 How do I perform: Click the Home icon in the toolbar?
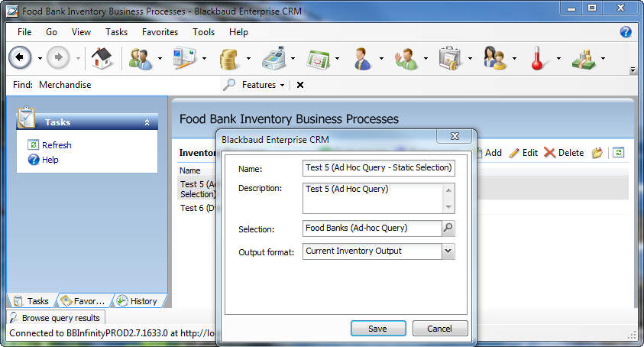pyautogui.click(x=102, y=58)
